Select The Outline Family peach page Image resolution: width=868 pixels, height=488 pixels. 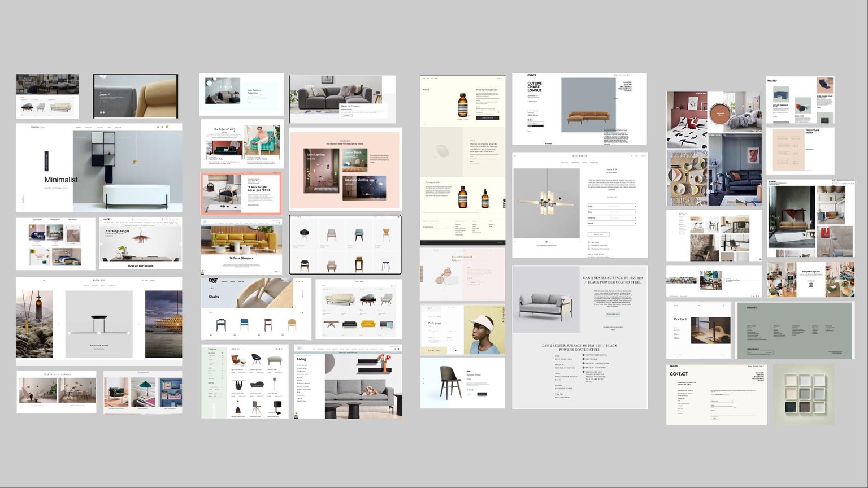(800, 151)
